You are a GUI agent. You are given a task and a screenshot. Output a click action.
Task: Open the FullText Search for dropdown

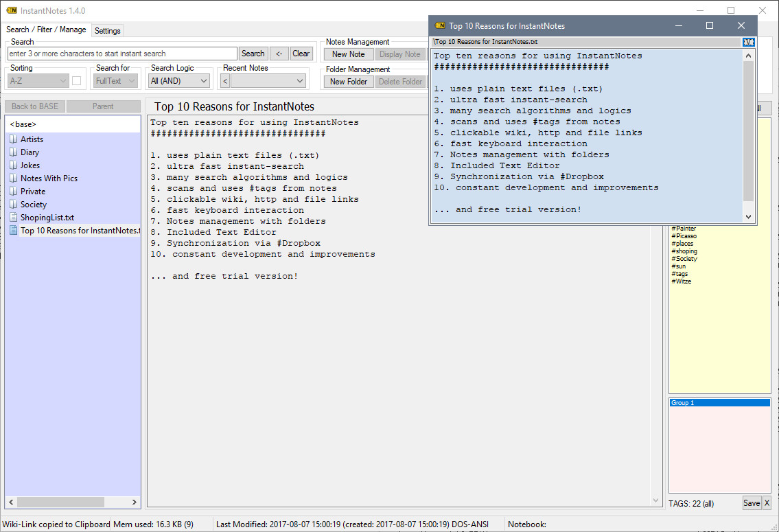115,80
